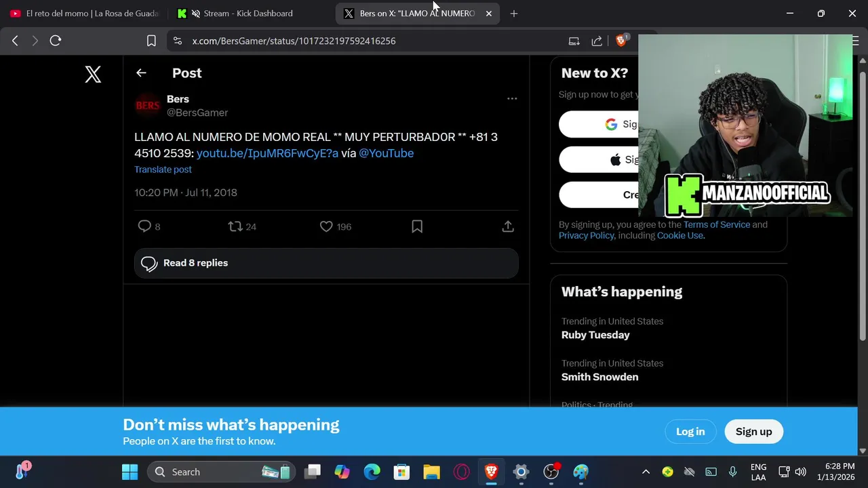Click browser Back arrow button
Screen dimensions: 868x488
(15, 41)
